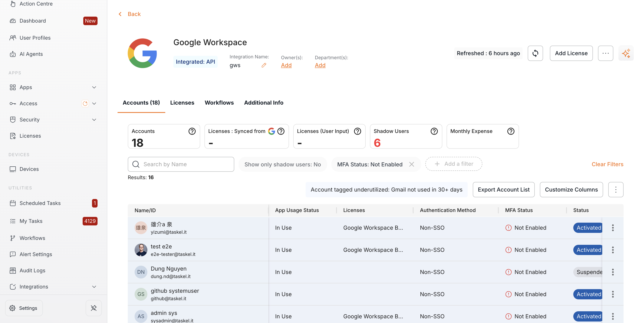644x323 pixels.
Task: Click the Back link
Action: (x=134, y=14)
